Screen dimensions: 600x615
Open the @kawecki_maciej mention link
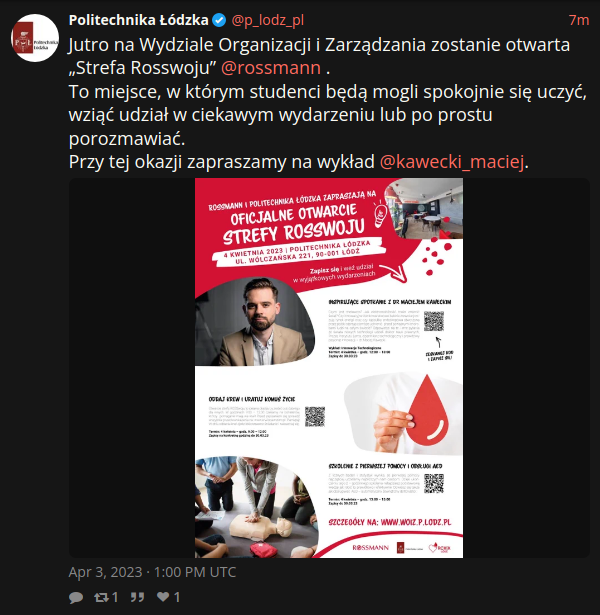(x=452, y=162)
